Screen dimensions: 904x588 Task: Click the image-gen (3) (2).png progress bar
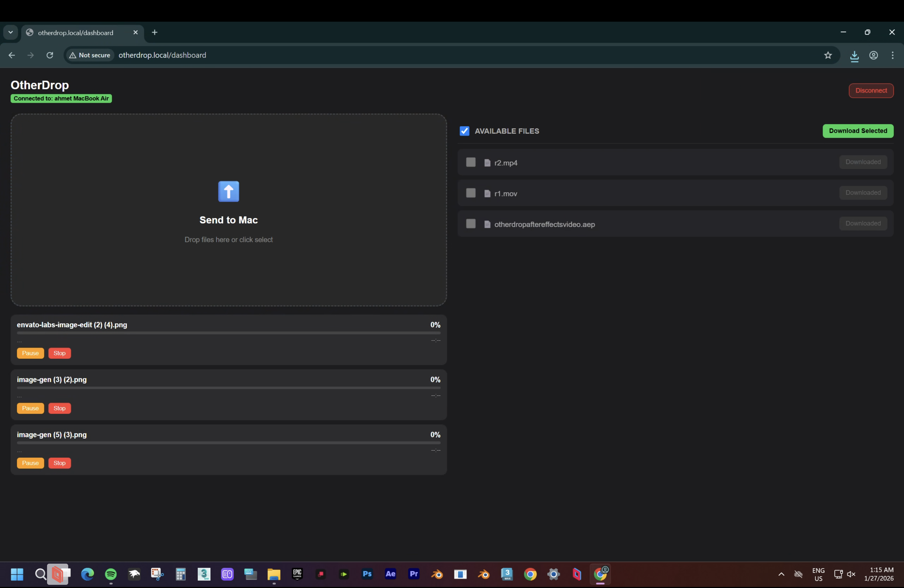[x=228, y=388]
